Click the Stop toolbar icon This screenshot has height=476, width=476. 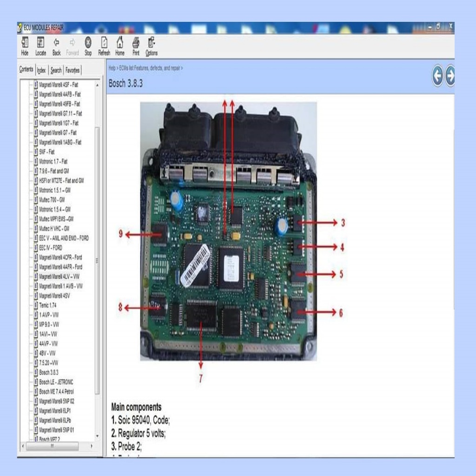coord(88,46)
